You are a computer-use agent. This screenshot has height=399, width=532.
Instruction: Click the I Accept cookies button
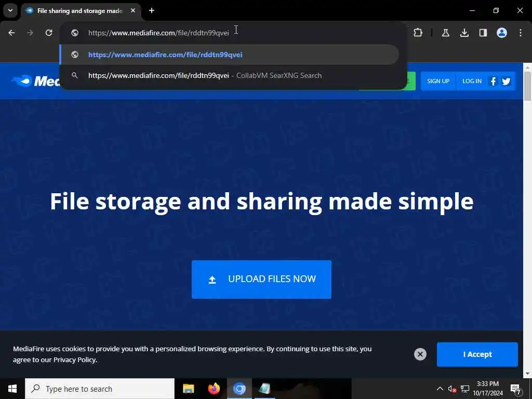pos(477,354)
